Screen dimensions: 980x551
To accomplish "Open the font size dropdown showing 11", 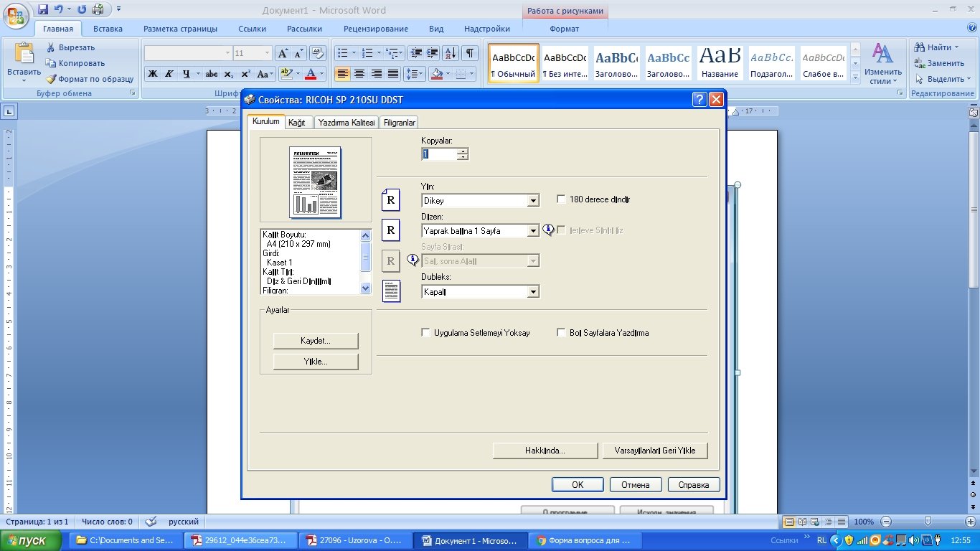I will coord(267,53).
